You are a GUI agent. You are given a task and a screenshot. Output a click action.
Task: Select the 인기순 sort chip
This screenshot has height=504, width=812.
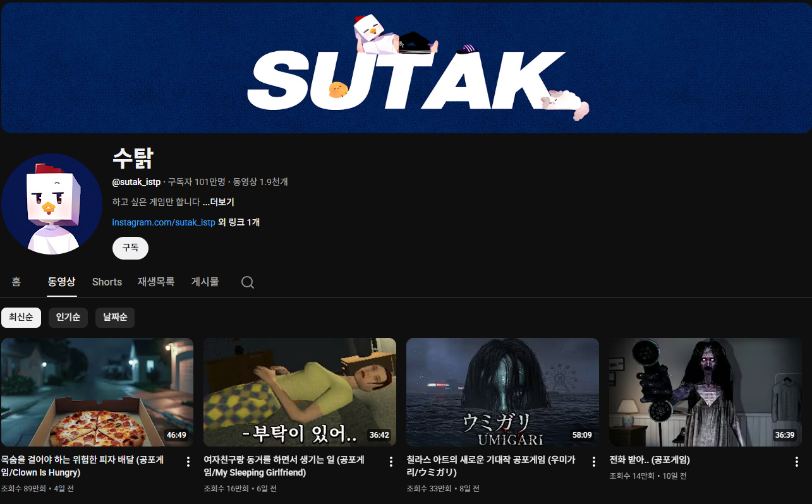click(x=68, y=317)
